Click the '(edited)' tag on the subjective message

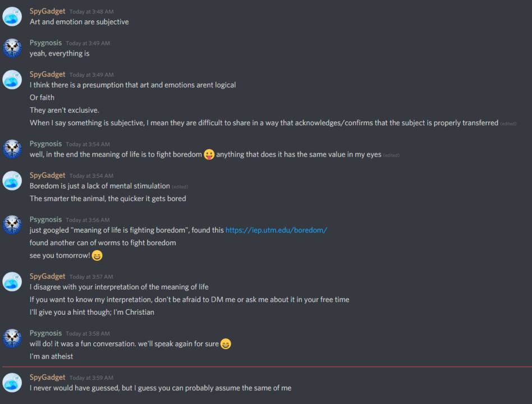pyautogui.click(x=510, y=123)
